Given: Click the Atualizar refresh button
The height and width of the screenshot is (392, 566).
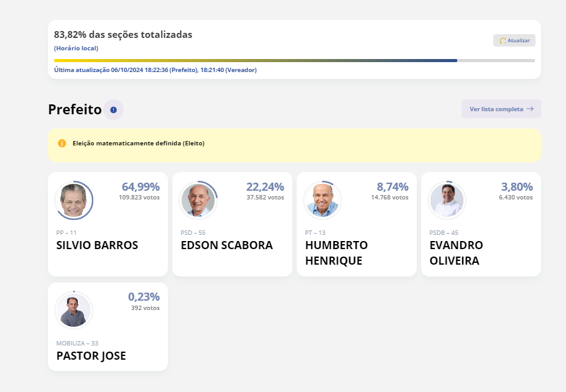Looking at the screenshot, I should (514, 40).
